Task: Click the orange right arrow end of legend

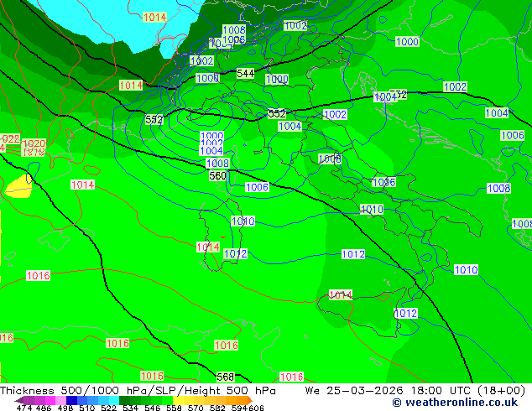Action: (249, 400)
